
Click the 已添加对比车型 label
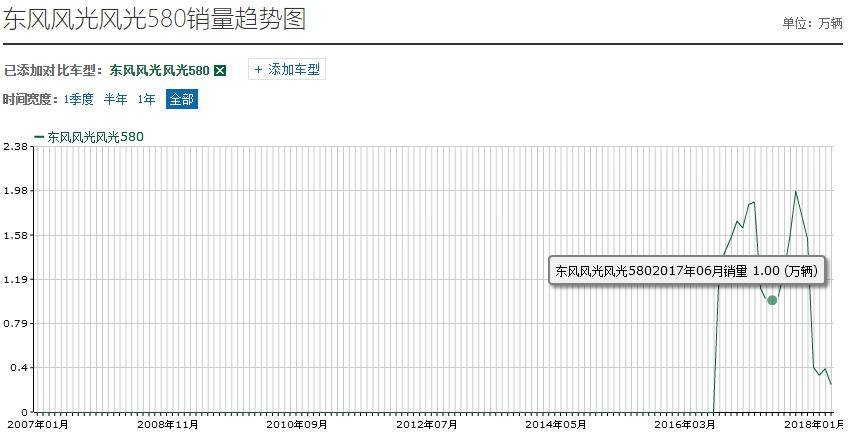(x=53, y=71)
